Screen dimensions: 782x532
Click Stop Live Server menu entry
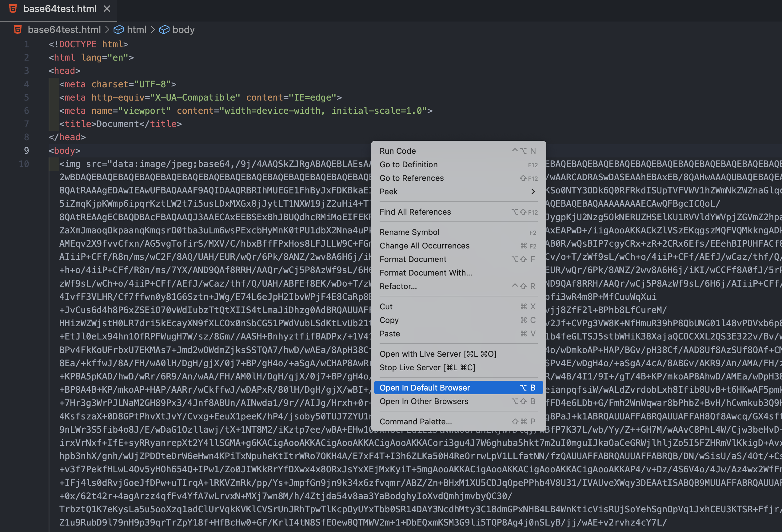tap(427, 367)
